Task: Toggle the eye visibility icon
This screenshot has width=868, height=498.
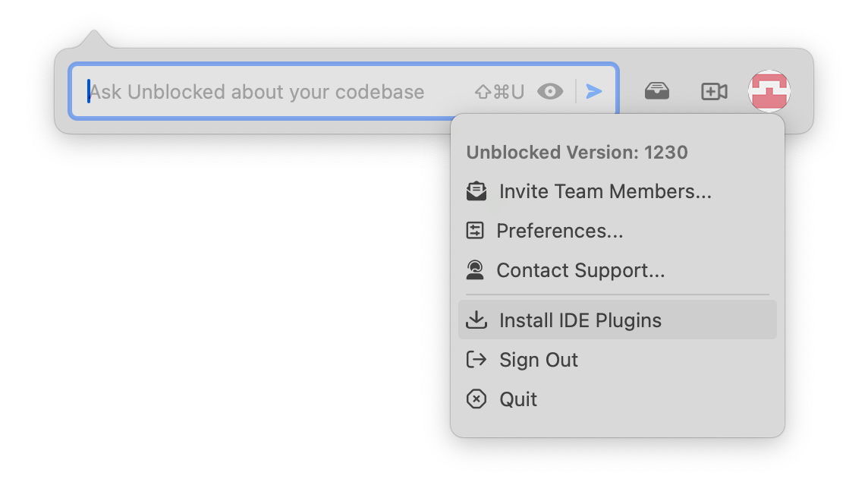Action: tap(550, 92)
